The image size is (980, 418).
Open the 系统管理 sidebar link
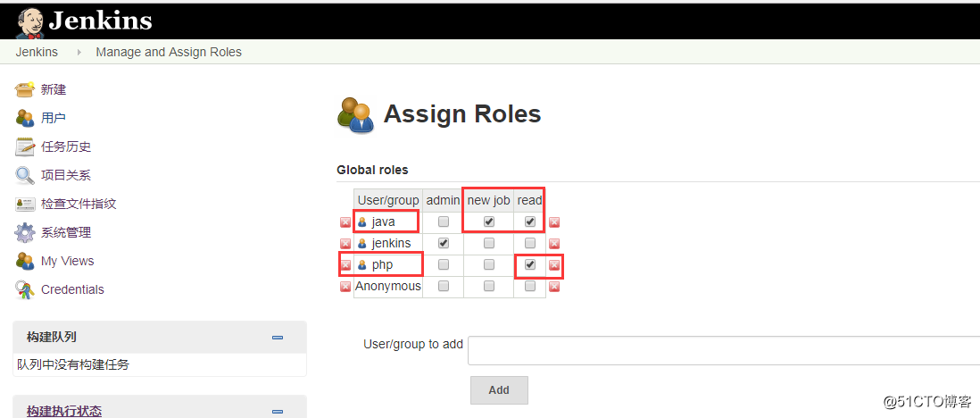tap(66, 232)
